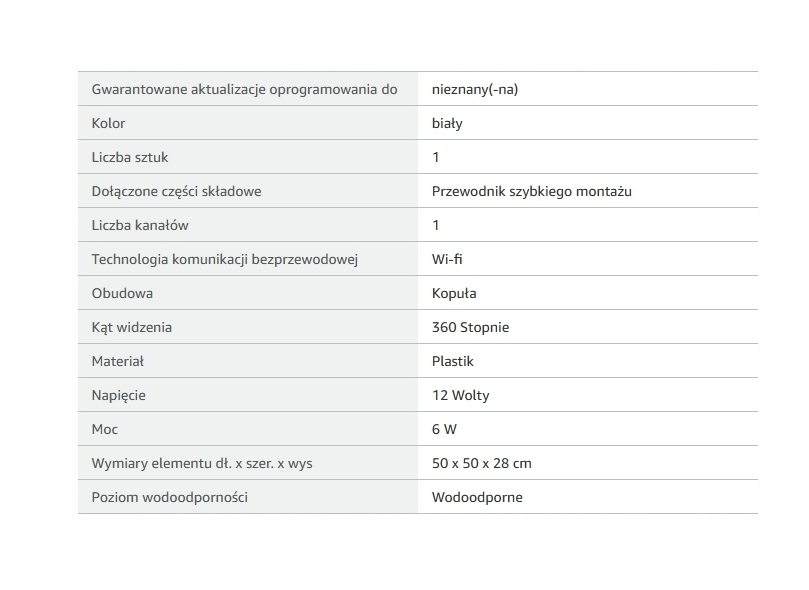Click the 'Dołączone części składowe' label
Viewport: 809px width, 590px height.
pos(176,191)
